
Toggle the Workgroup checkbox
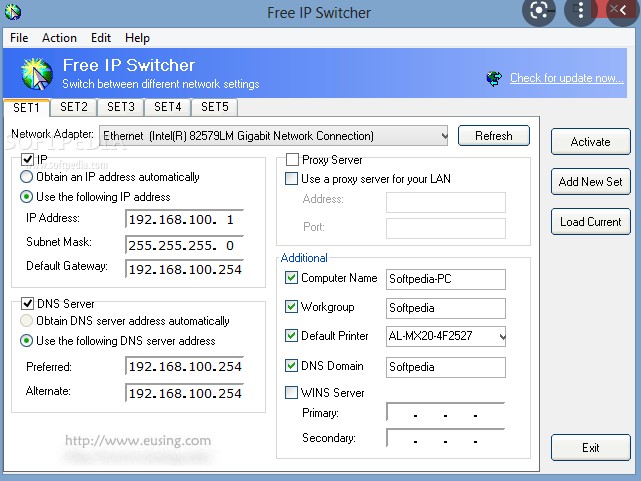coord(291,306)
